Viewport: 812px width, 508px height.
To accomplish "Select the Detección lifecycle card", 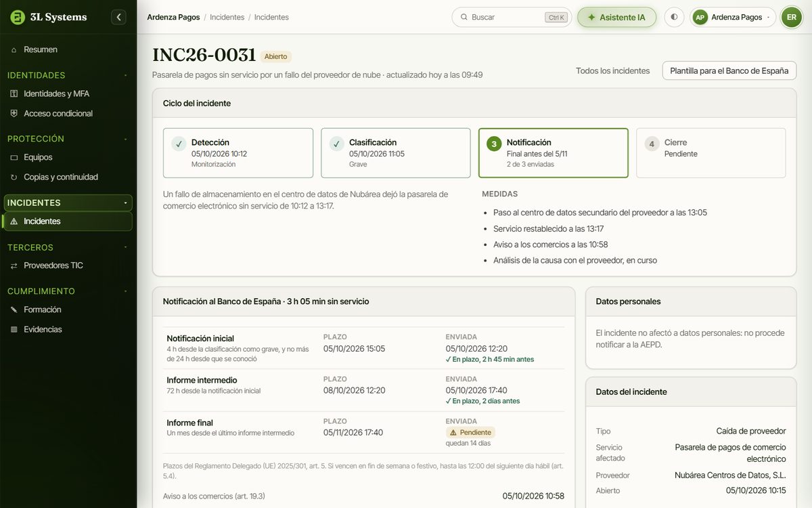I will coord(238,153).
